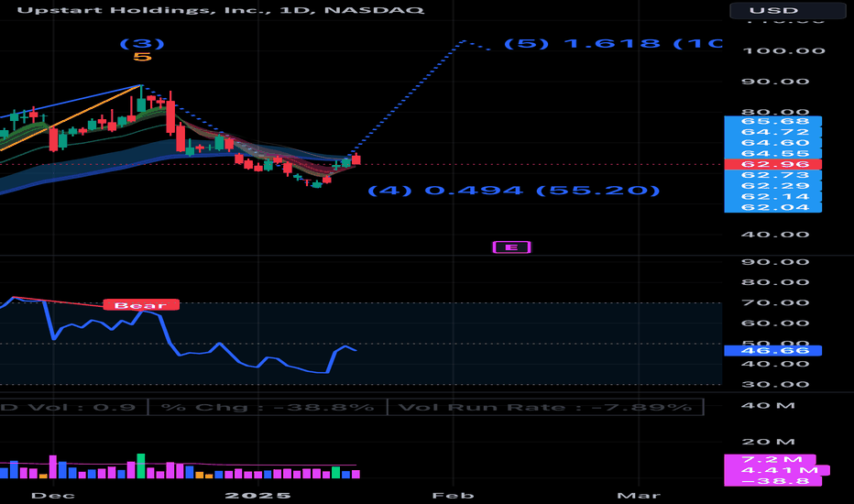Screen dimensions: 854x504
Task: Click the 7.2 M volume label
Action: 770,459
